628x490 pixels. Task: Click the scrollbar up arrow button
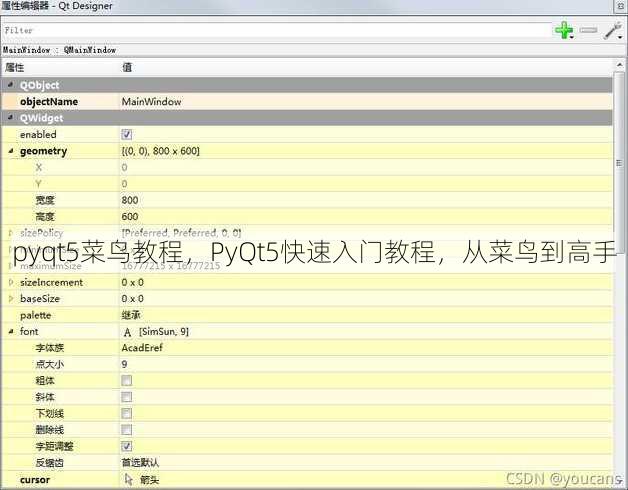tap(620, 65)
